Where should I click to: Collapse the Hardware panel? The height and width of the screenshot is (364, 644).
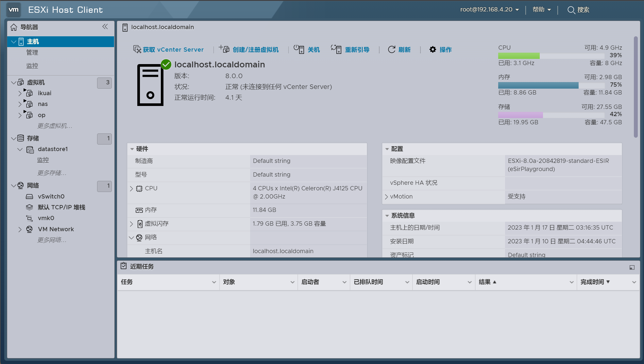132,149
